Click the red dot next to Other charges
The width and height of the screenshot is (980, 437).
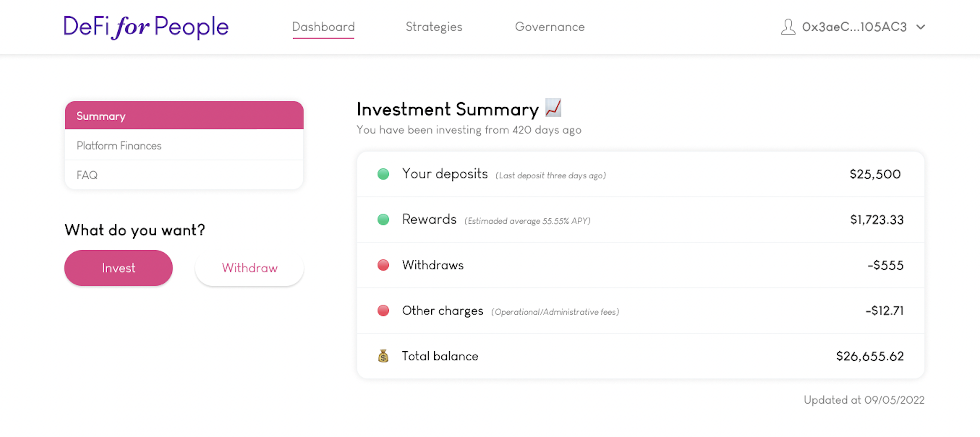[x=383, y=311]
